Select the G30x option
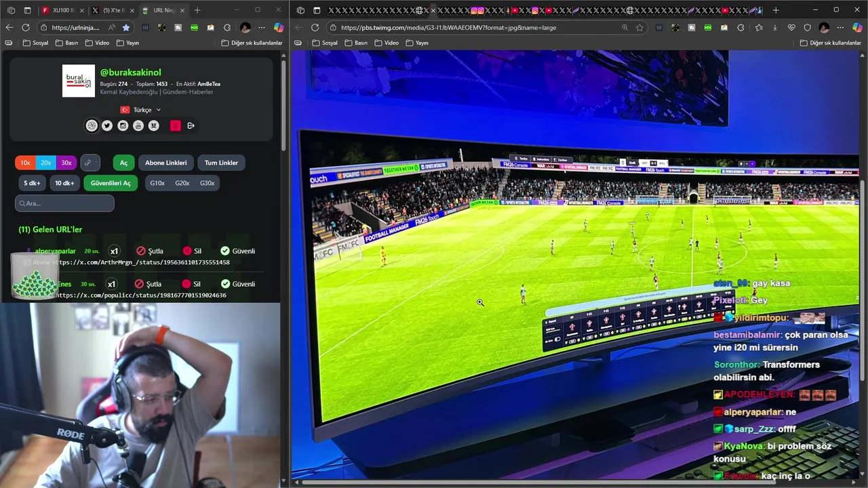The height and width of the screenshot is (488, 868). click(x=207, y=183)
